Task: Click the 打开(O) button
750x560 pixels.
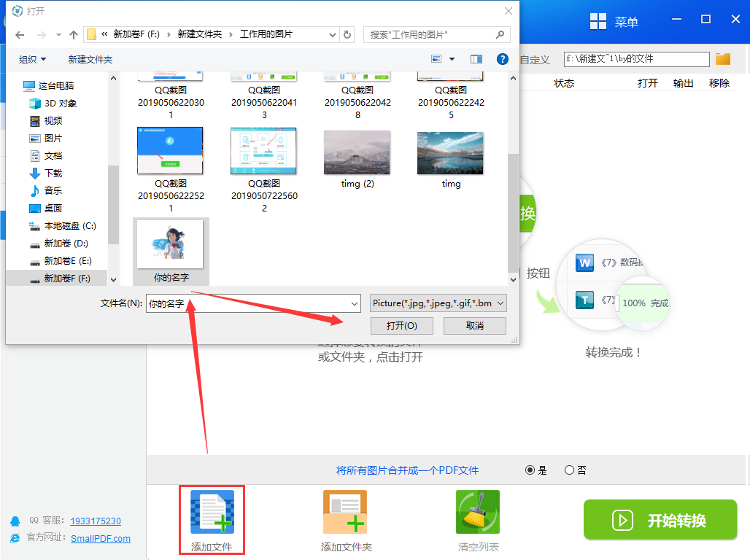Action: (402, 325)
